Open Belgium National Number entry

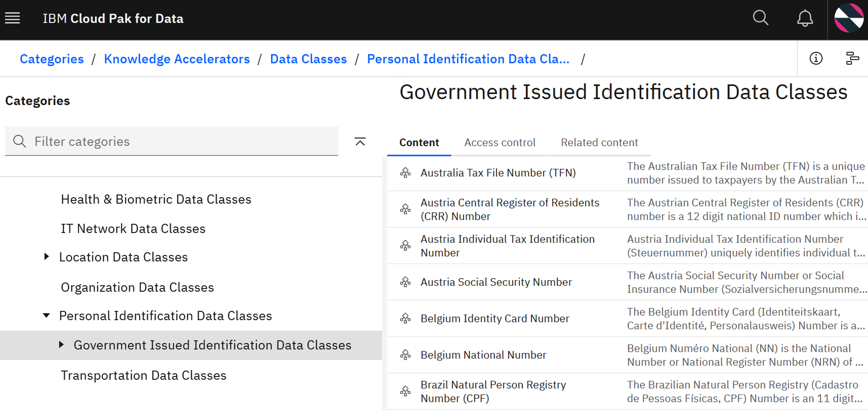(x=483, y=355)
